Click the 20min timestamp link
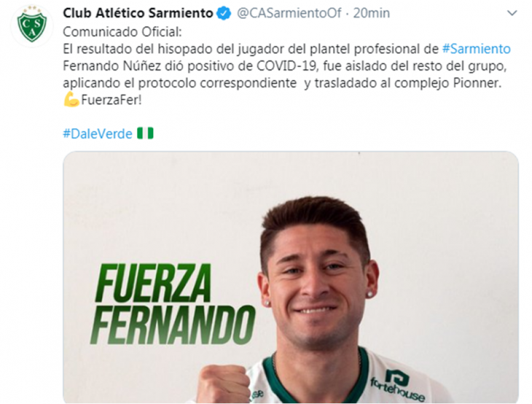The image size is (532, 404). tap(371, 13)
